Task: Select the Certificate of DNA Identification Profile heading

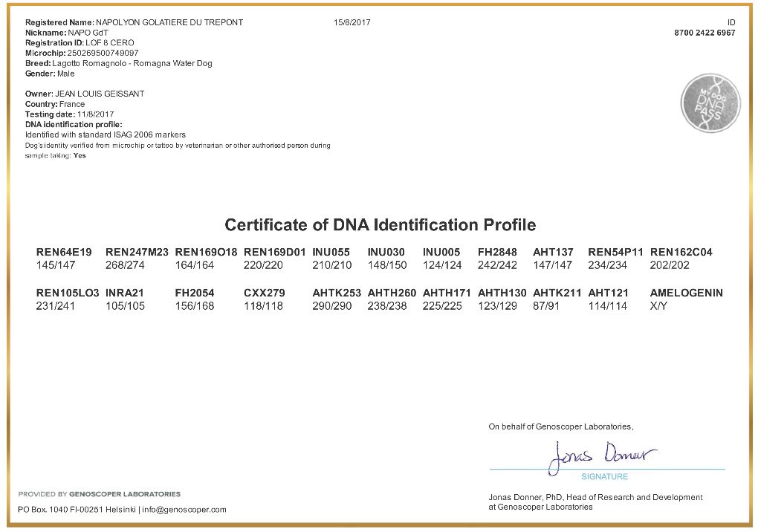Action: (380, 224)
